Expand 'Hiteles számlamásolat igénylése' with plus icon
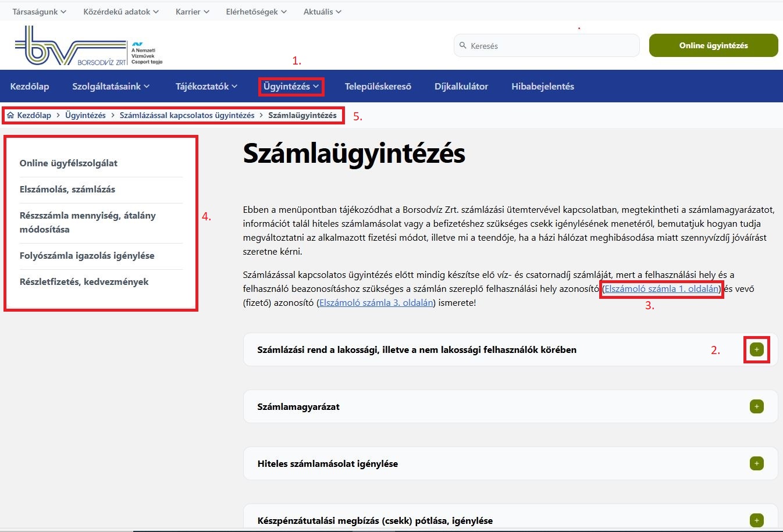Image resolution: width=783 pixels, height=532 pixels. pyautogui.click(x=756, y=463)
